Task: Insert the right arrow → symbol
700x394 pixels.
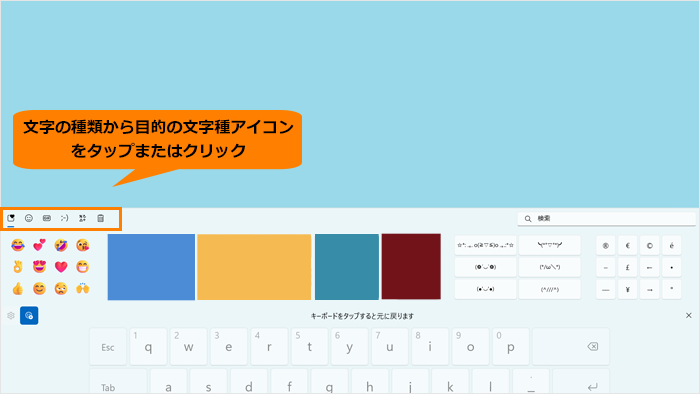Action: tap(650, 290)
